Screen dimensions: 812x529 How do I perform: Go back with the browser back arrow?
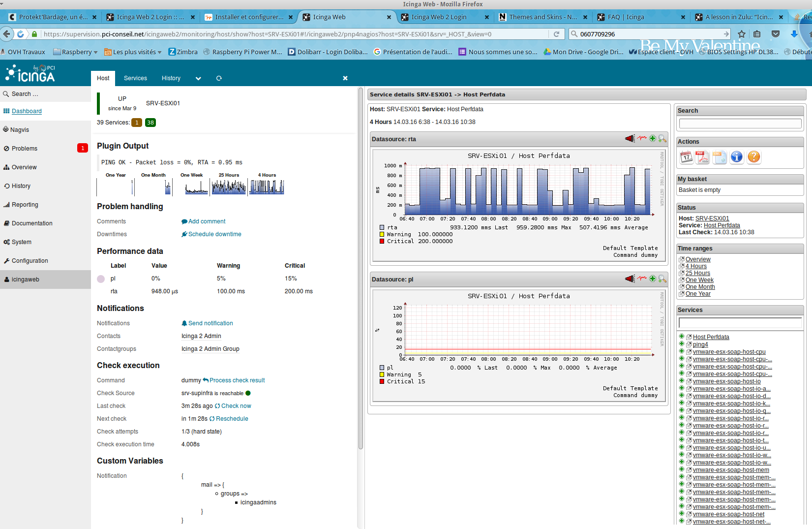[x=6, y=34]
